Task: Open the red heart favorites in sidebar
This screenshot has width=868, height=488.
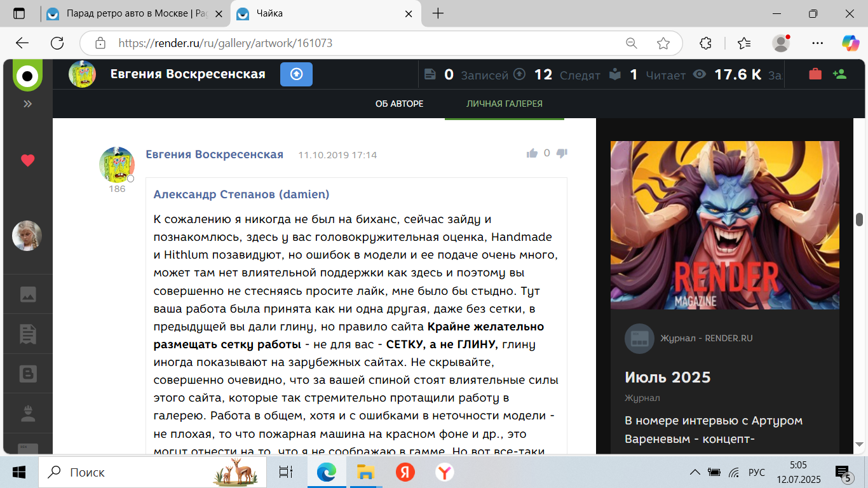Action: tap(27, 161)
